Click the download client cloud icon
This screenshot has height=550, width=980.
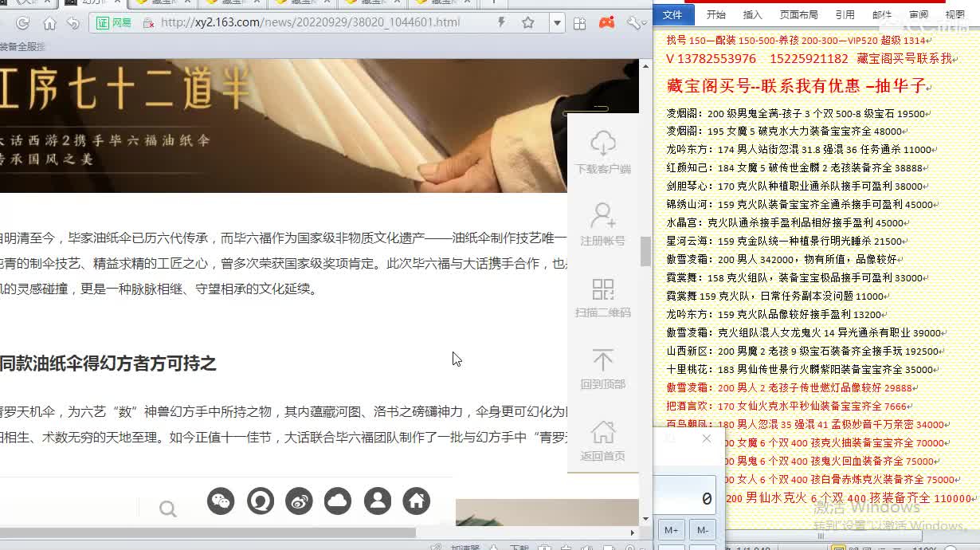tap(603, 143)
